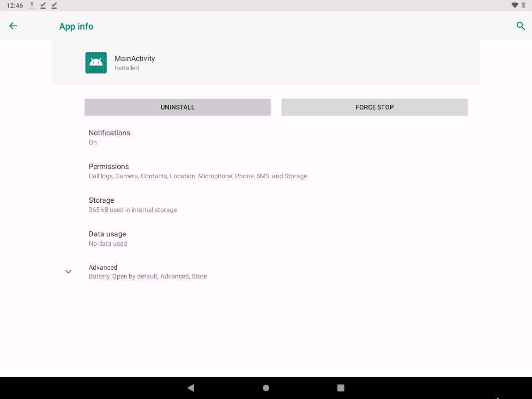Tap the chevron next to Advanced
Image resolution: width=532 pixels, height=399 pixels.
(68, 272)
